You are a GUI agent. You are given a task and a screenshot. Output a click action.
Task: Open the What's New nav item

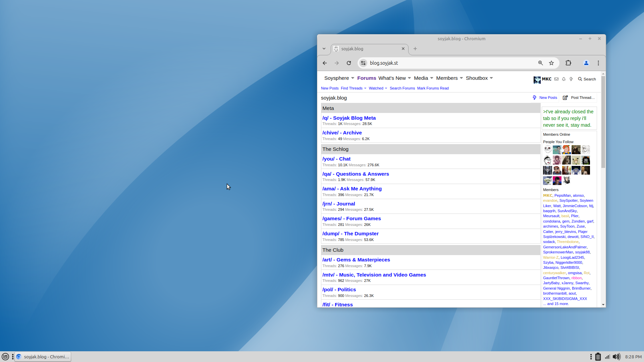[x=392, y=78]
